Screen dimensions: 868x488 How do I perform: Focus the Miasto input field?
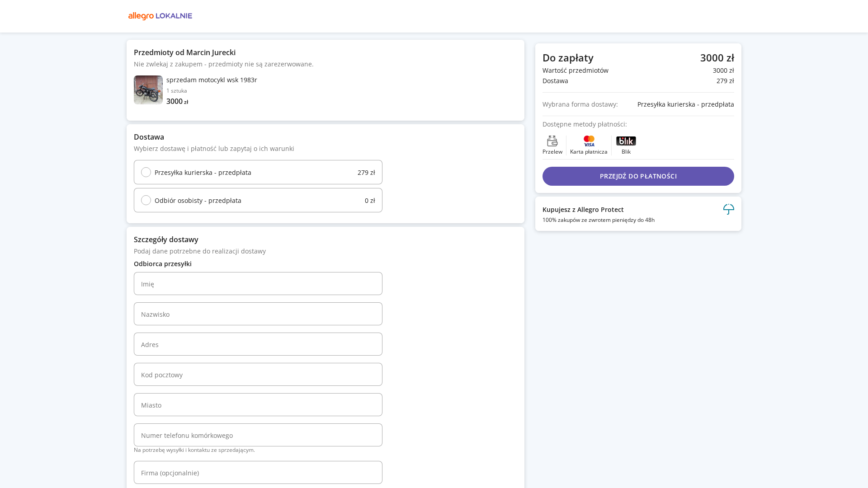(258, 405)
